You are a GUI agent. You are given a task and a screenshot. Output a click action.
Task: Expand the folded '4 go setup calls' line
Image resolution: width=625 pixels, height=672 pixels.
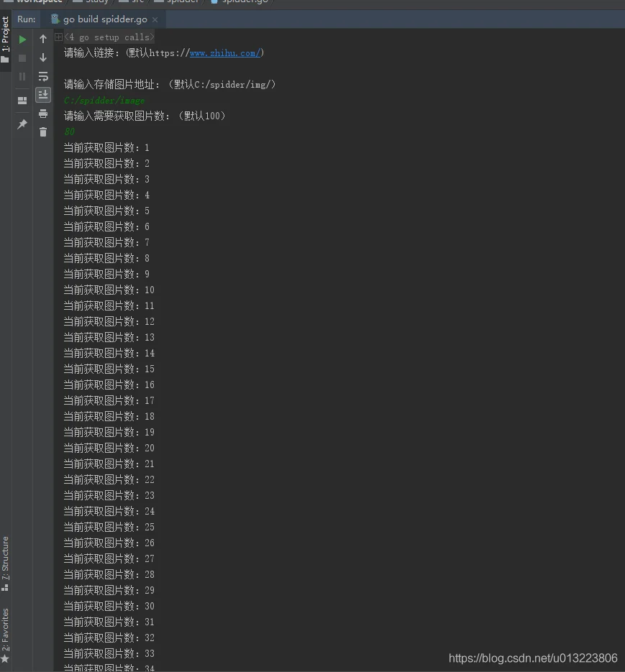click(59, 37)
